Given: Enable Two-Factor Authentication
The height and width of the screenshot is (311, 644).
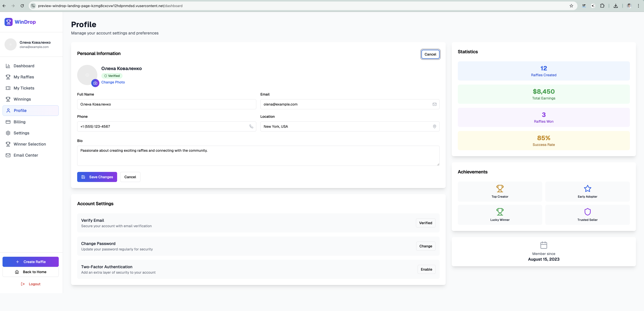Looking at the screenshot, I should tap(426, 269).
